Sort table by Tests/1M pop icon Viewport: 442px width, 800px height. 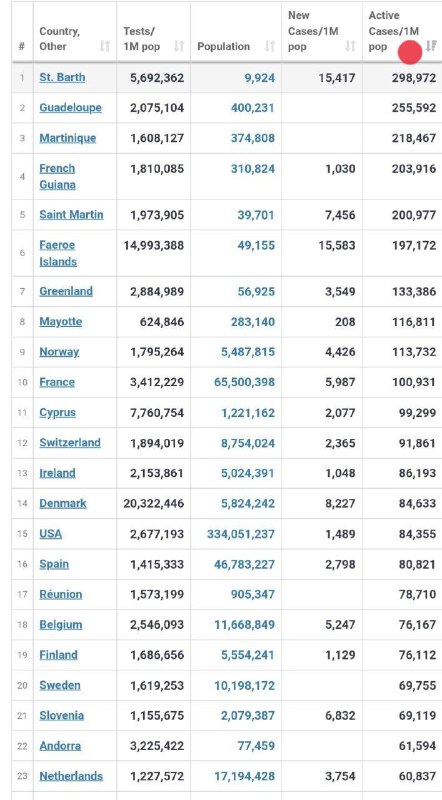179,46
